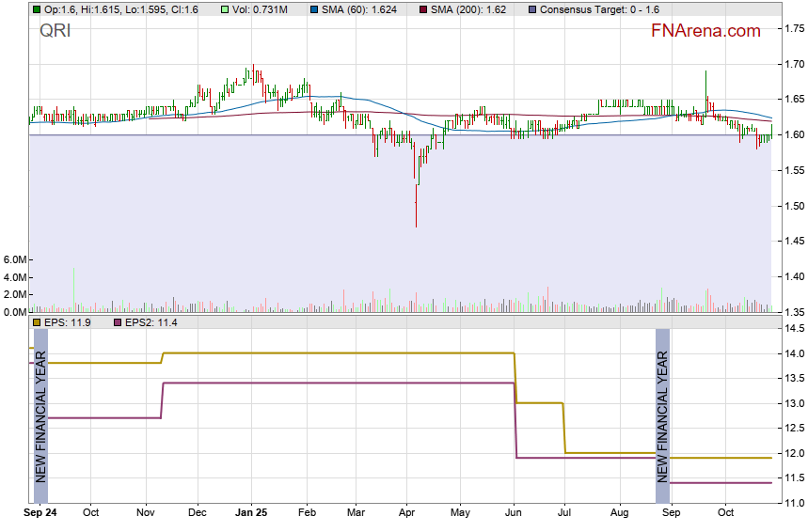Click the gold EPS legend swatch
The width and height of the screenshot is (808, 532).
tap(37, 322)
